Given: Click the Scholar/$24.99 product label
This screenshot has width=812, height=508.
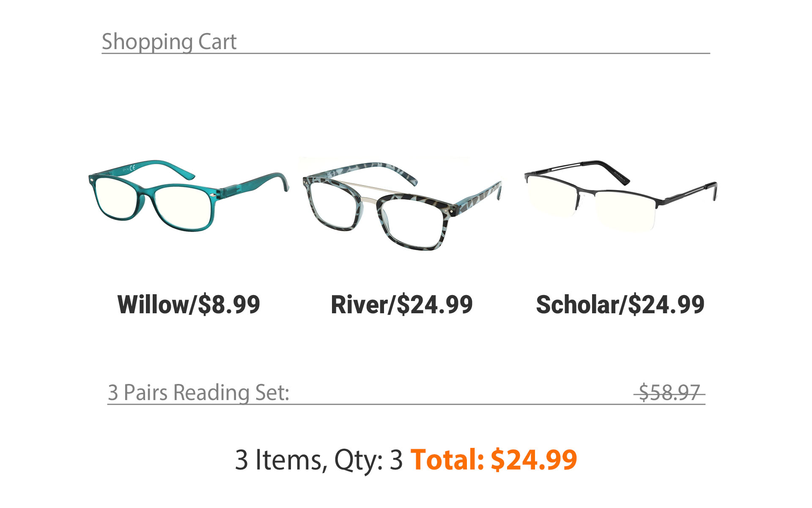Looking at the screenshot, I should tap(620, 304).
